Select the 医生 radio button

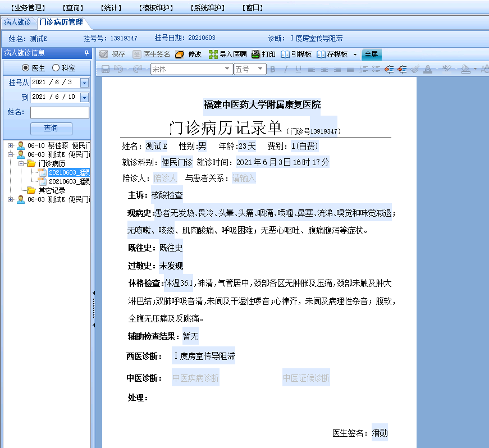(26, 68)
